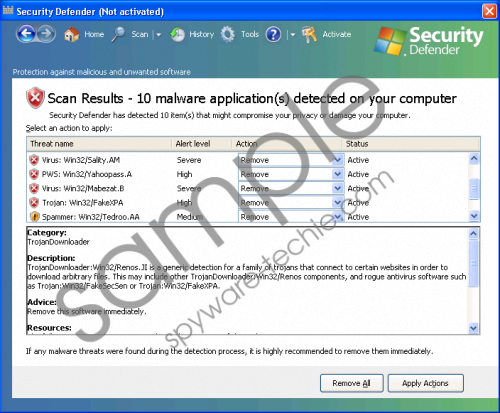The image size is (500, 413).
Task: Close the Security Defender window
Action: click(489, 11)
